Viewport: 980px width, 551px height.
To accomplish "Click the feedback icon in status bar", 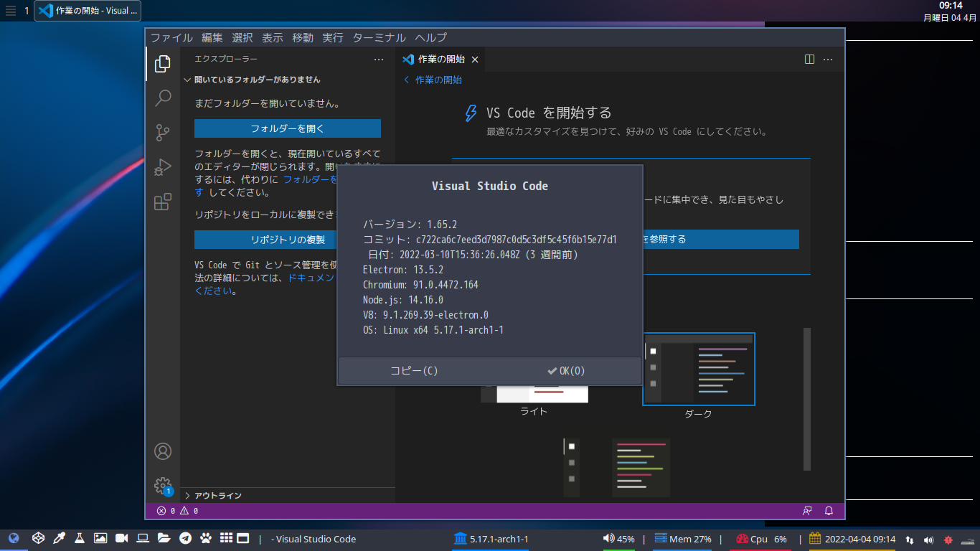I will [807, 511].
